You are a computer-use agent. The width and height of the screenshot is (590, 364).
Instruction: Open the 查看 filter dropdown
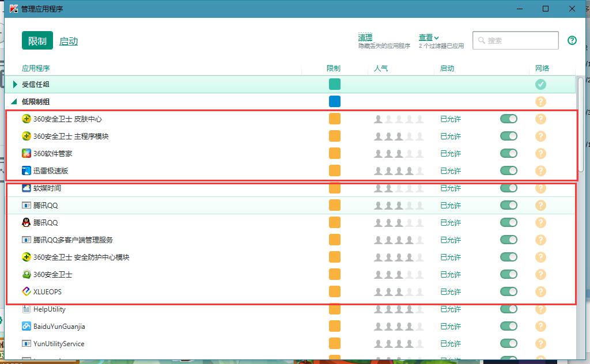click(x=429, y=37)
